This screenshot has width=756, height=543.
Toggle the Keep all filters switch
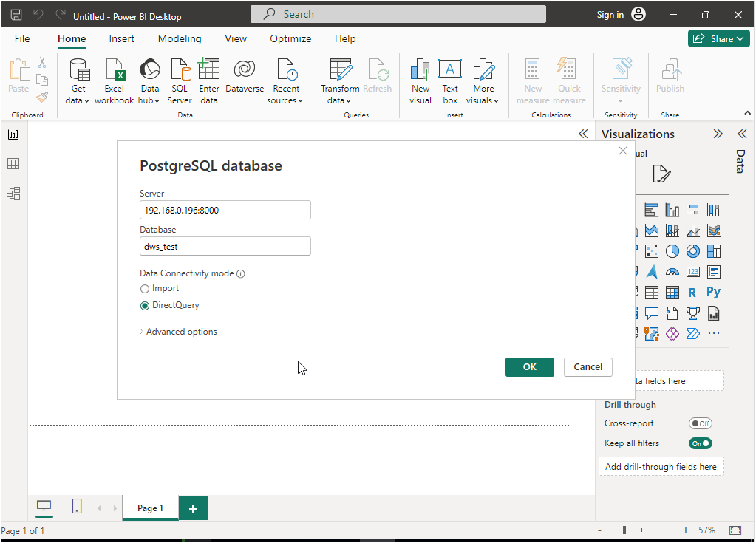pos(700,443)
